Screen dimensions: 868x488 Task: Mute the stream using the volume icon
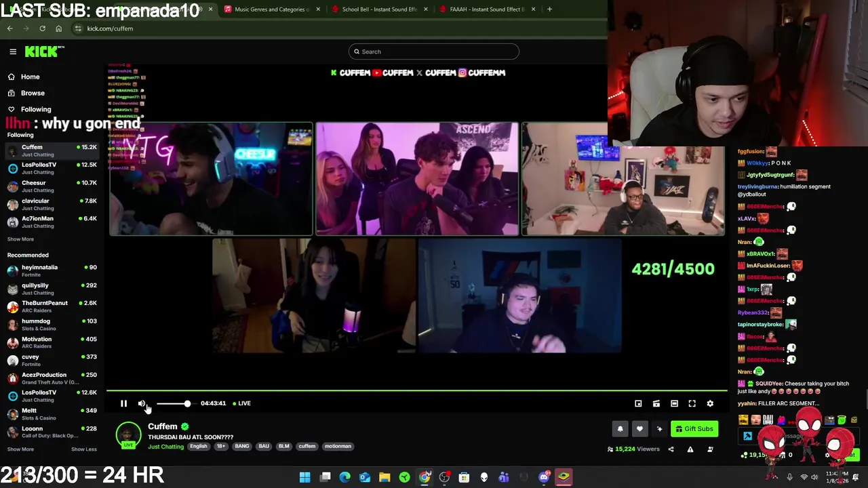(141, 403)
